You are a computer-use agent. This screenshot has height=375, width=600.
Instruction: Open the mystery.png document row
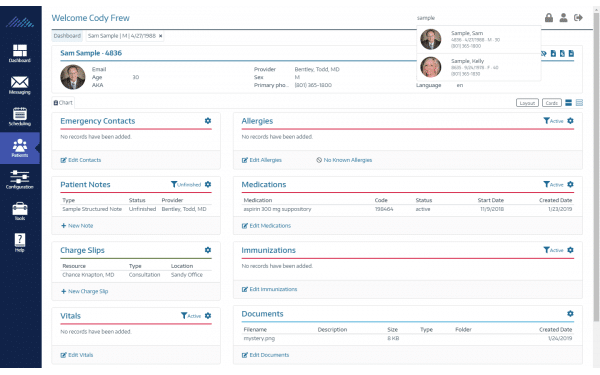point(408,339)
